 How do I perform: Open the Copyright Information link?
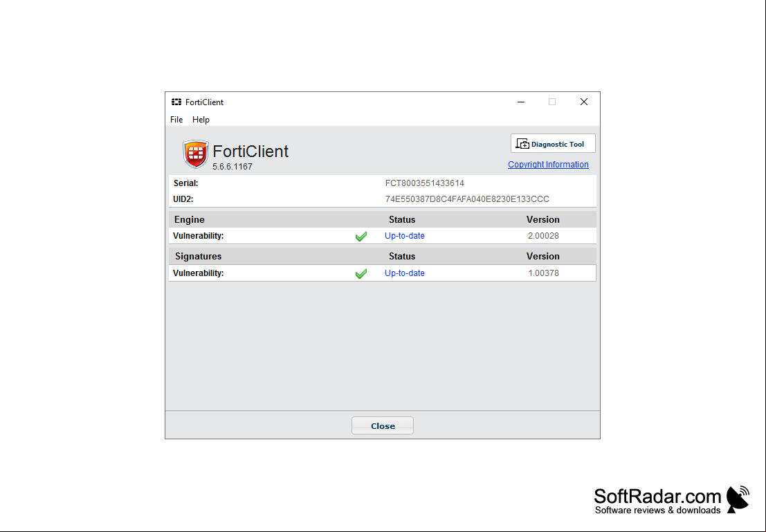[548, 165]
